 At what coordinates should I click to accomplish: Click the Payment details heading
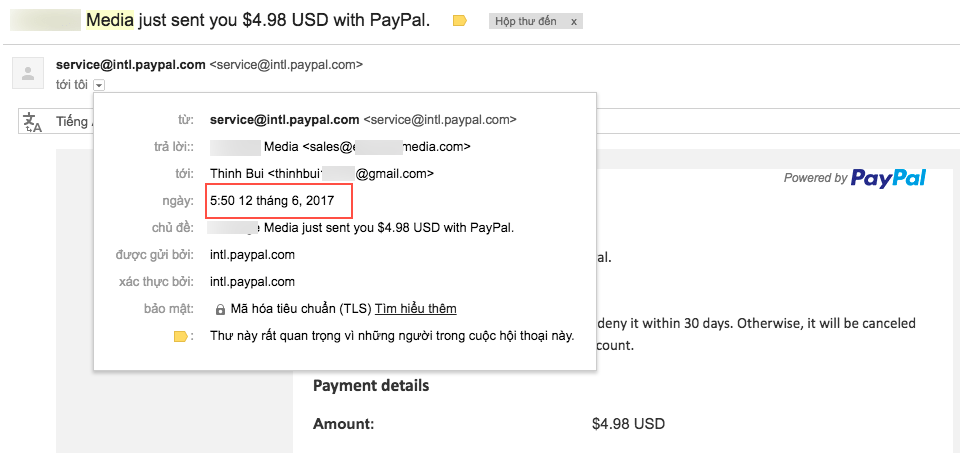coord(371,386)
